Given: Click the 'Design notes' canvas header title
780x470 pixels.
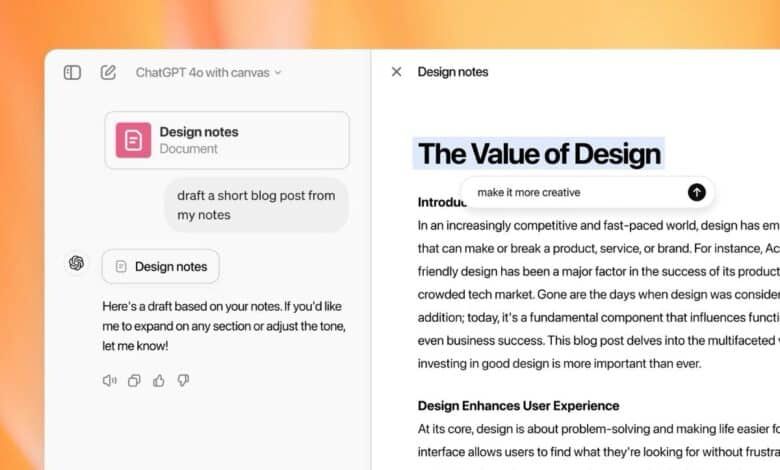Looking at the screenshot, I should 453,72.
